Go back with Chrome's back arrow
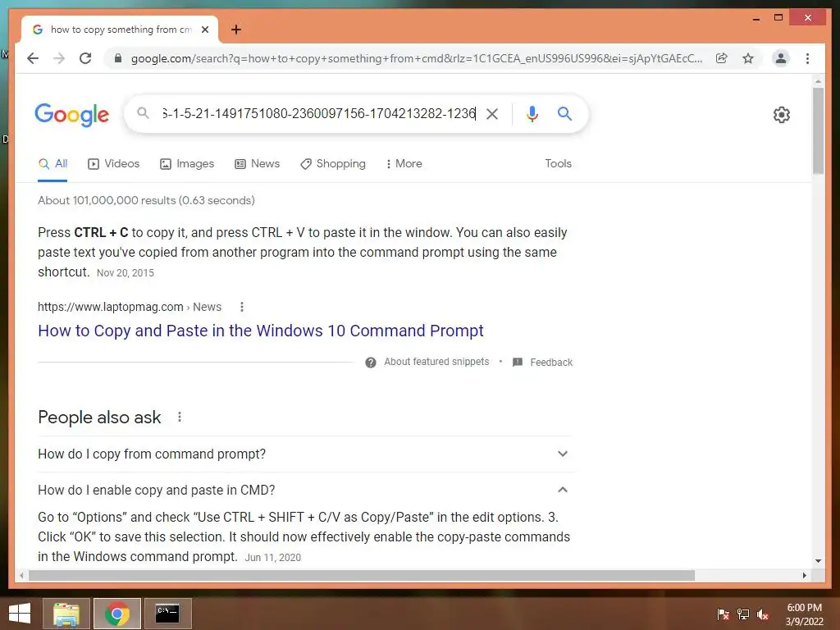The image size is (840, 630). tap(33, 58)
